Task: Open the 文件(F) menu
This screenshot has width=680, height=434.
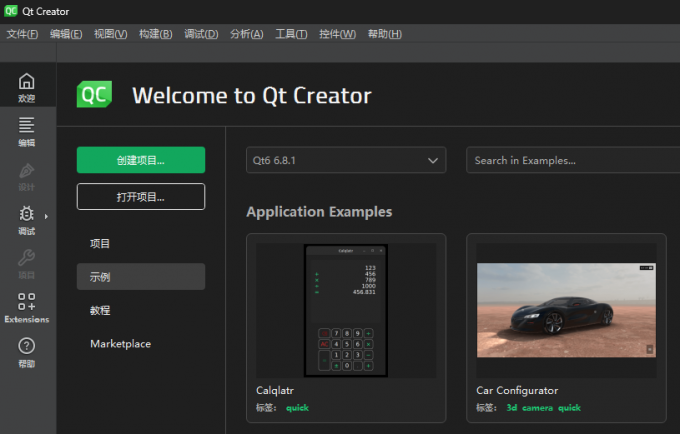Action: (22, 34)
